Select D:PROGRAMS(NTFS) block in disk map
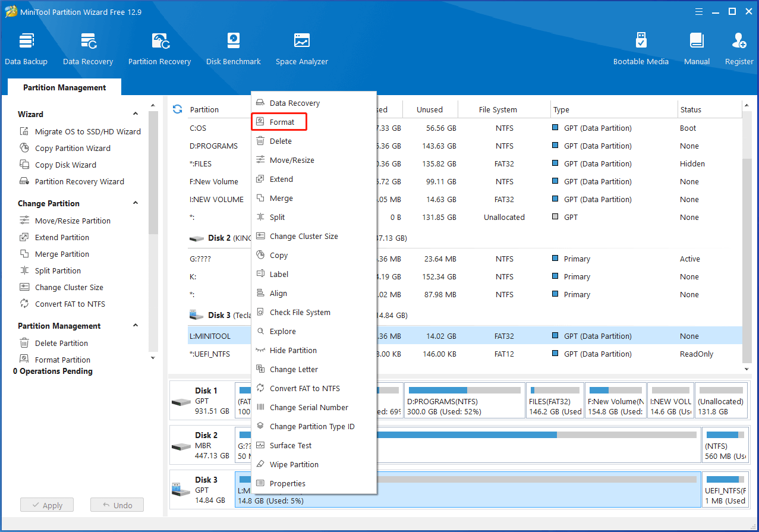The height and width of the screenshot is (532, 759). click(464, 400)
